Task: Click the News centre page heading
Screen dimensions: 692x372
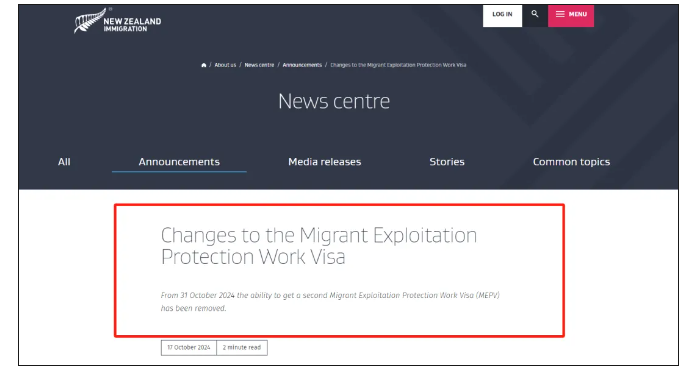Action: (x=334, y=101)
